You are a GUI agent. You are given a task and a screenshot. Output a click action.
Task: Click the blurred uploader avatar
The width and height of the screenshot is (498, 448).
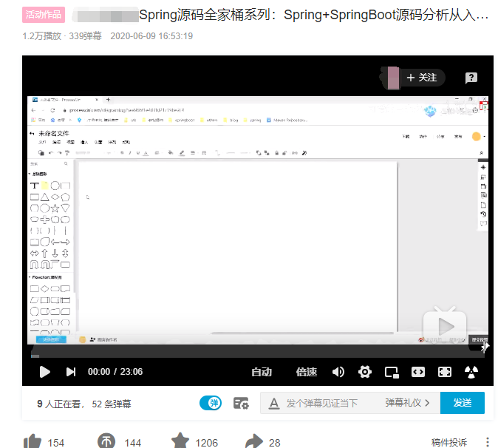[392, 78]
